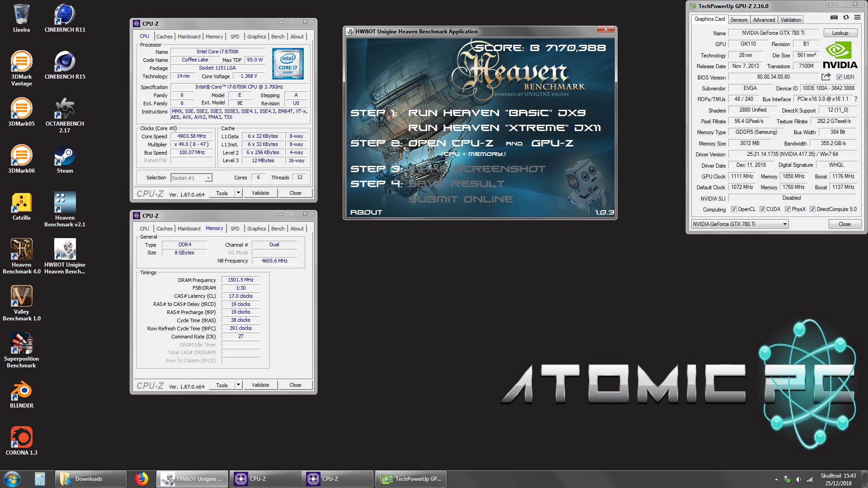868x488 pixels.
Task: Open Heaven Benchmark 4.0 desktop shortcut
Action: coord(21,256)
